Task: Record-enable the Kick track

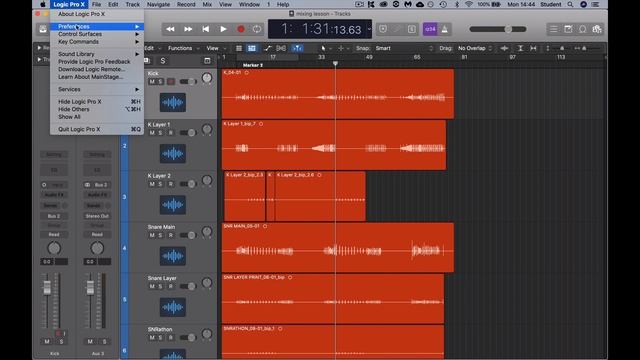Action: pos(171,82)
